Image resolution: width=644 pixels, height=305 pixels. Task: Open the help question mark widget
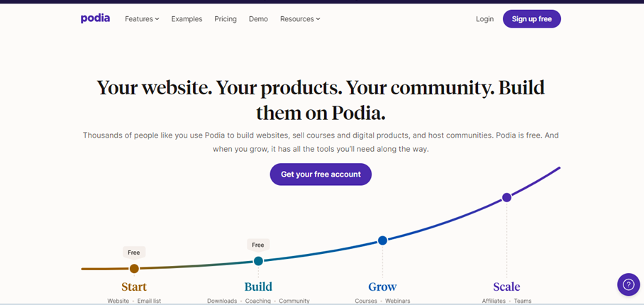628,284
